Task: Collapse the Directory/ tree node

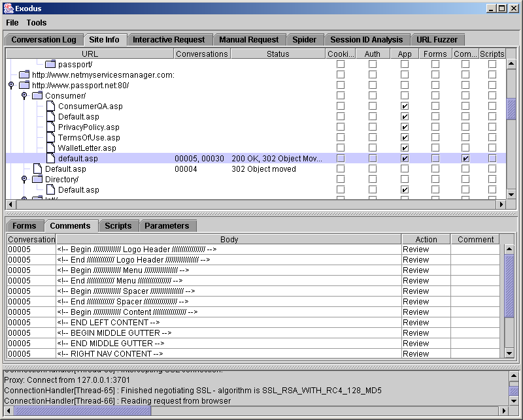Action: click(x=24, y=179)
